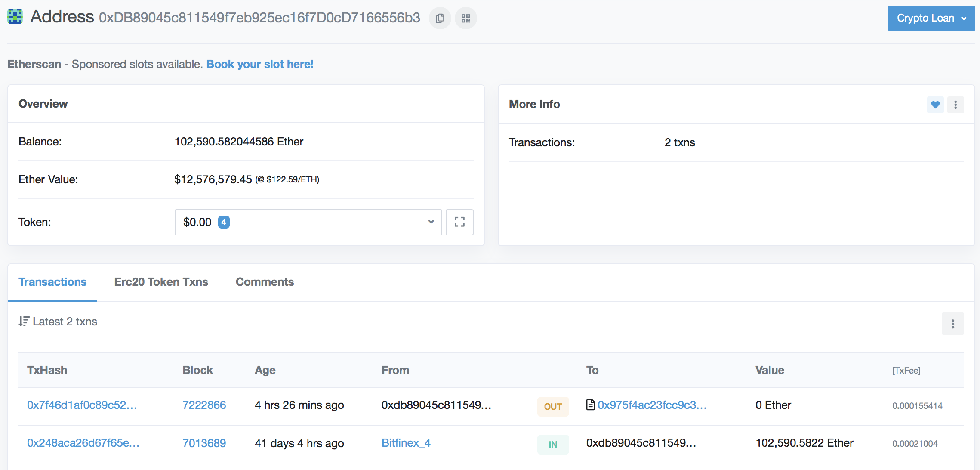Click the OUT direction badge
Viewport: 980px width, 470px height.
coord(553,406)
